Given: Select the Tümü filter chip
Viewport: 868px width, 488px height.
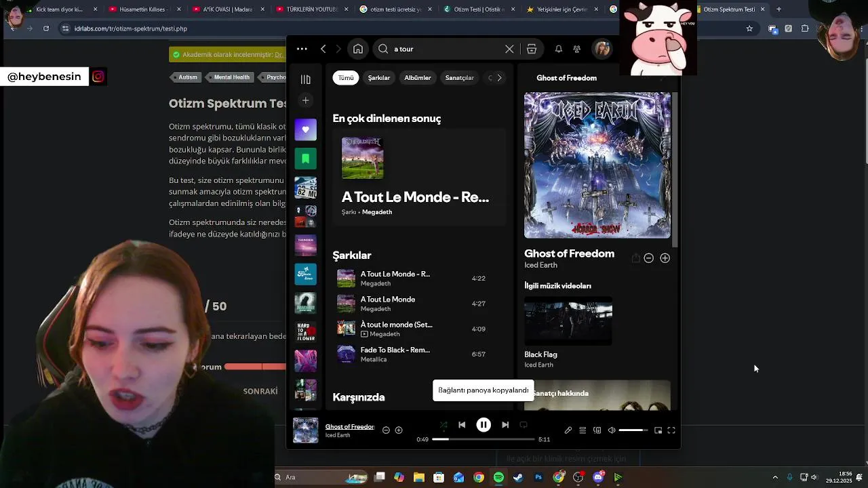Looking at the screenshot, I should pyautogui.click(x=346, y=78).
